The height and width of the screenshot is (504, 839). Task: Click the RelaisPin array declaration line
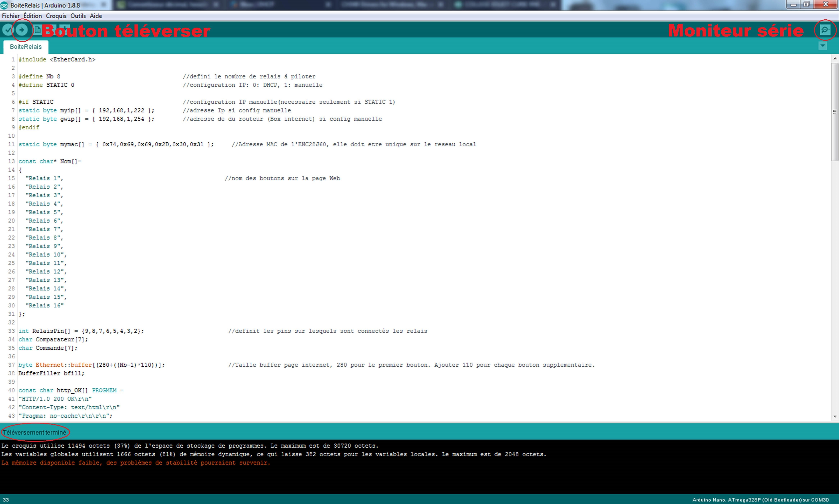(81, 331)
